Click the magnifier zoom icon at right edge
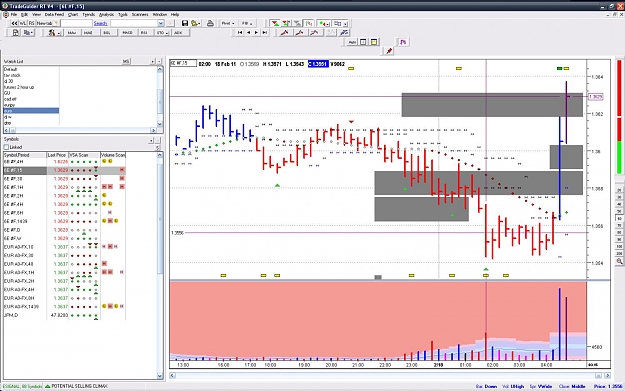Image resolution: width=625 pixels, height=391 pixels. (619, 261)
